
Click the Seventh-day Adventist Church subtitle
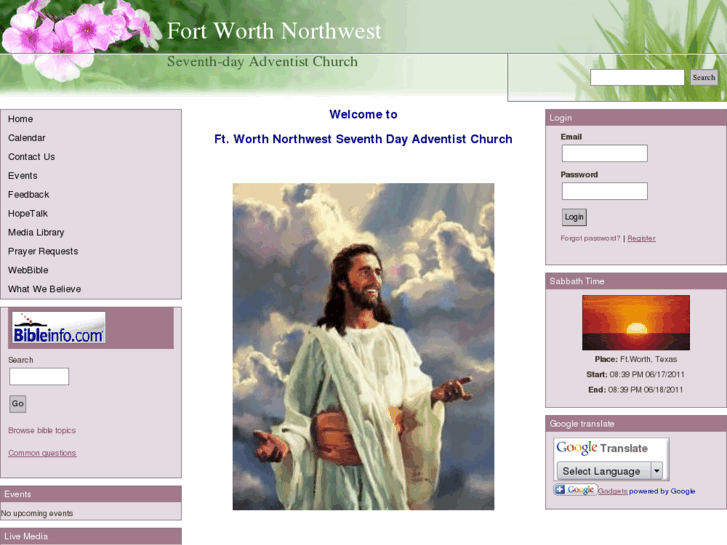pyautogui.click(x=262, y=61)
